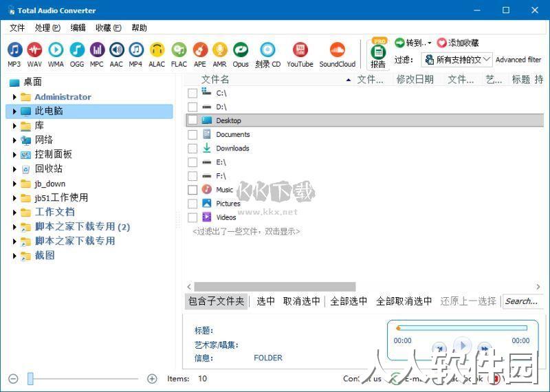This screenshot has height=392, width=550.
Task: Click the 全部选中 button
Action: click(349, 301)
